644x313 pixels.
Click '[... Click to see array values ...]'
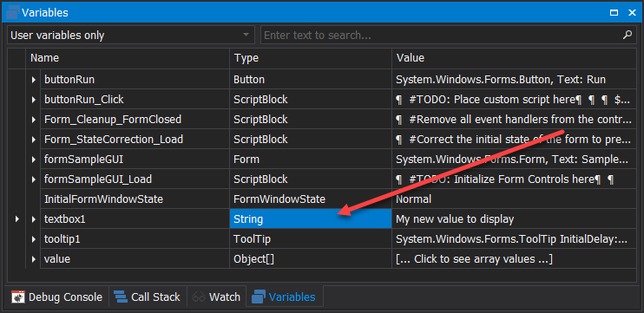(514, 259)
